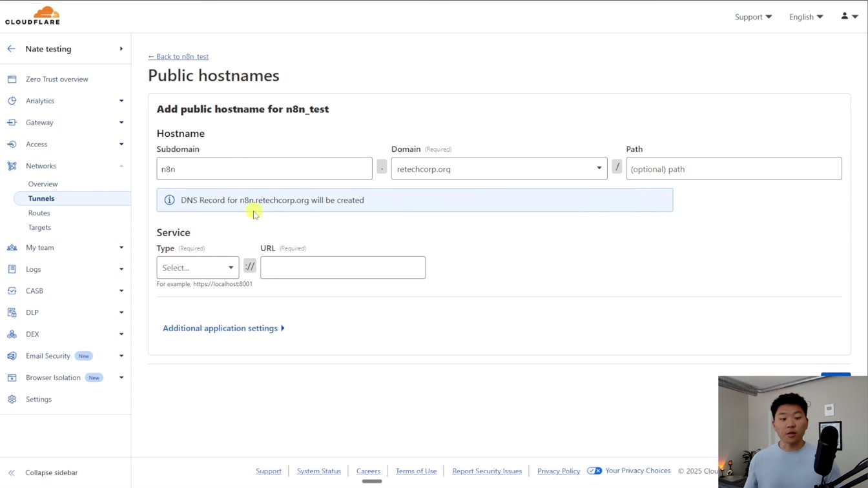Expand the Gateway menu arrow

tap(121, 123)
